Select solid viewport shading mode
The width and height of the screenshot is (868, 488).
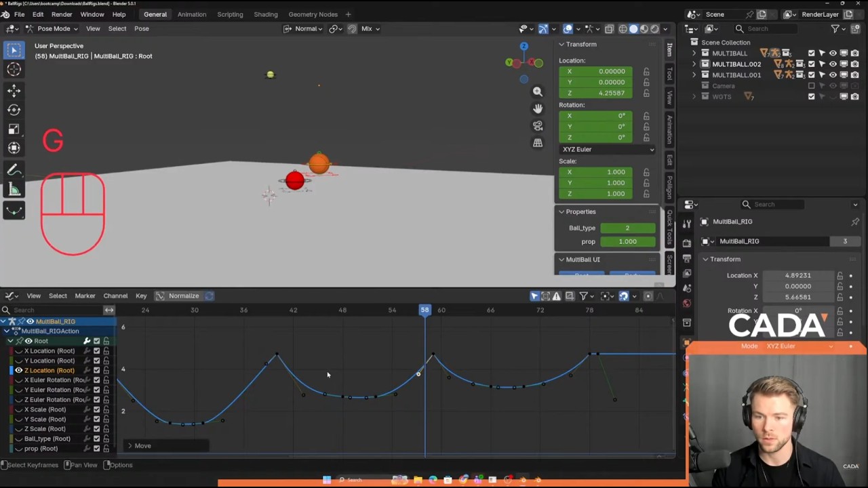[x=633, y=28]
